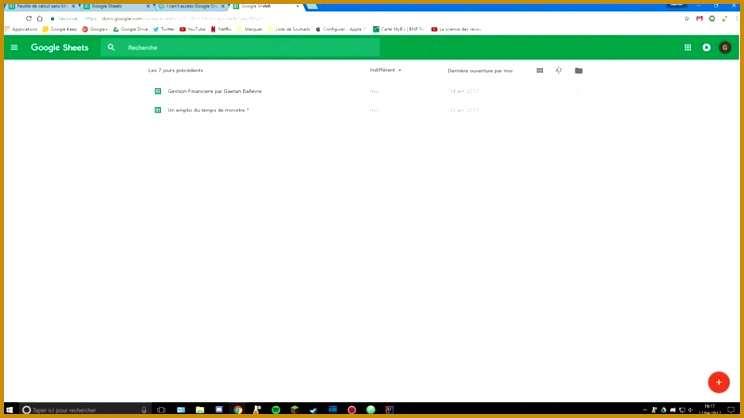This screenshot has height=418, width=744.
Task: Open the Google Sheets main menu hamburger
Action: [14, 47]
